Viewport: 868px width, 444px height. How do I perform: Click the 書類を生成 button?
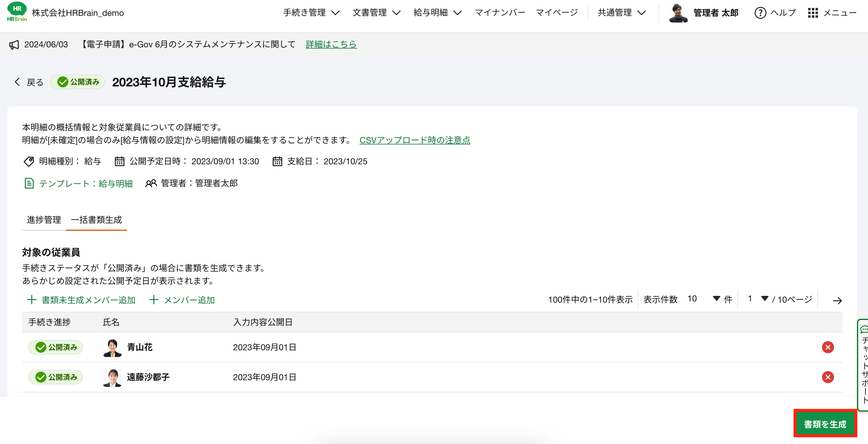[x=825, y=424]
